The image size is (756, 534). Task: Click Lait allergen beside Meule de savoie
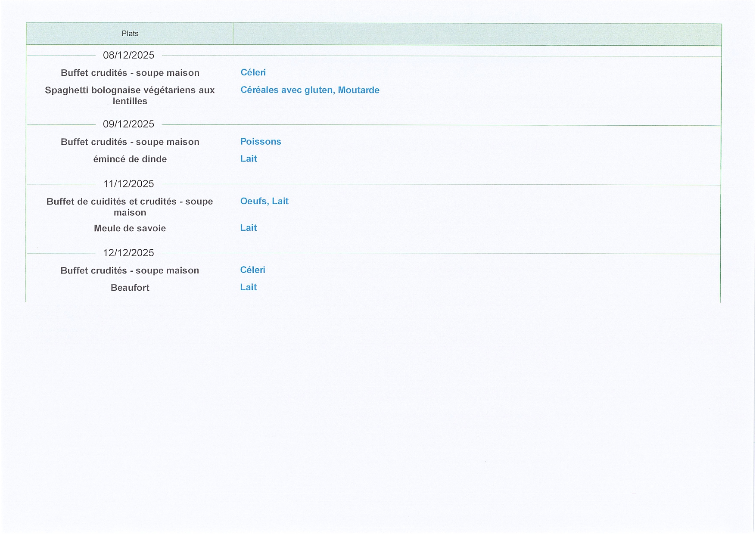pyautogui.click(x=249, y=228)
